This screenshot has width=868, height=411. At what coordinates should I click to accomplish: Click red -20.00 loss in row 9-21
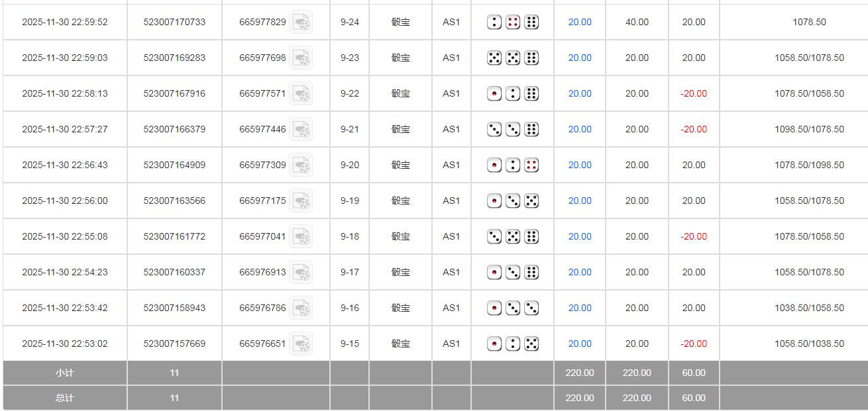click(x=694, y=129)
